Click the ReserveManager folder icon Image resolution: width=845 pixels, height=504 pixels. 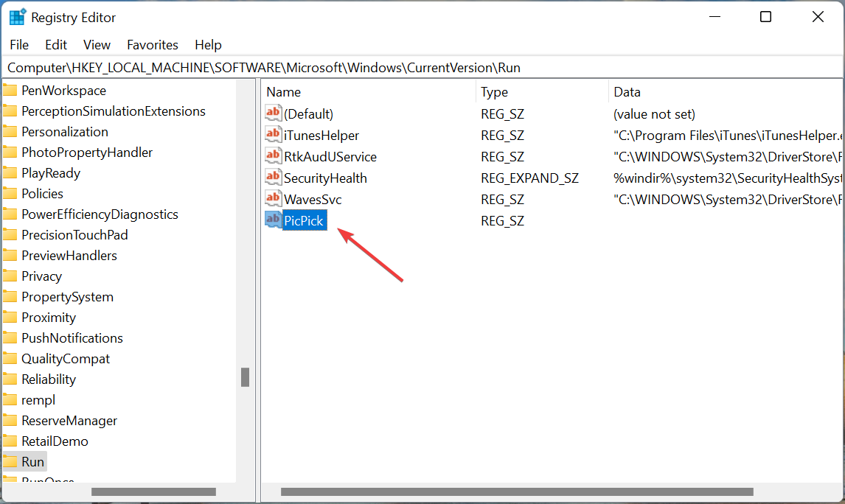pos(10,421)
